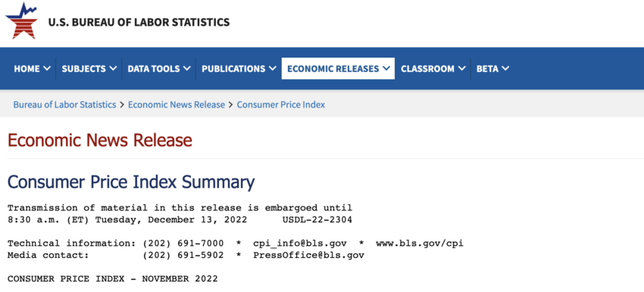Open the CLASSROOM menu
The image size is (644, 292).
433,69
